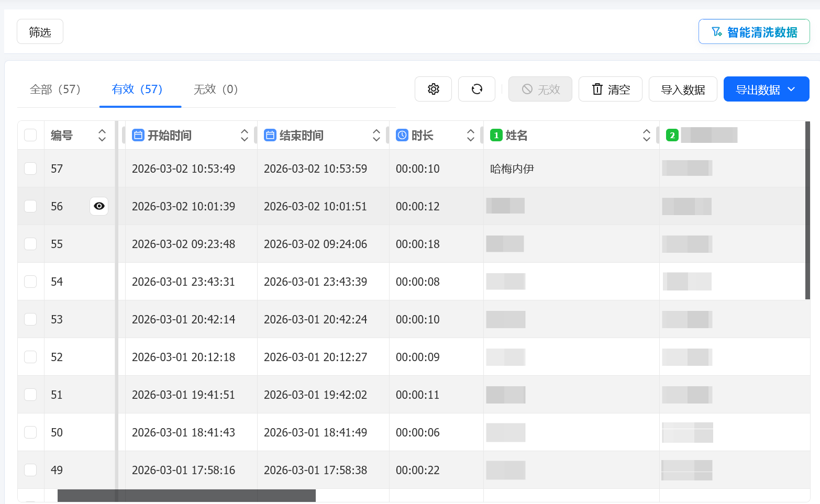Sort by the 编号 column arrows
820x504 pixels.
coord(102,136)
